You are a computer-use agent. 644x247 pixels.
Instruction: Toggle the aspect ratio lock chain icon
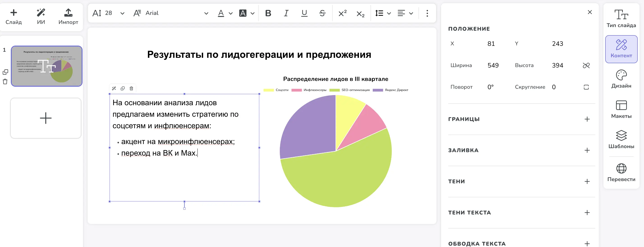tap(586, 65)
